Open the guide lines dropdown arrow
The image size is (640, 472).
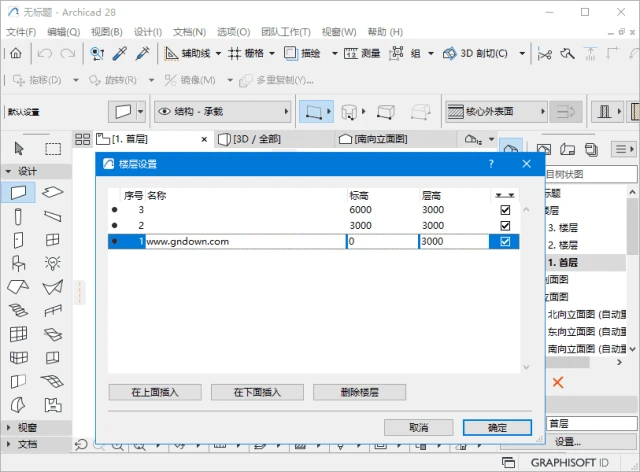(x=218, y=53)
